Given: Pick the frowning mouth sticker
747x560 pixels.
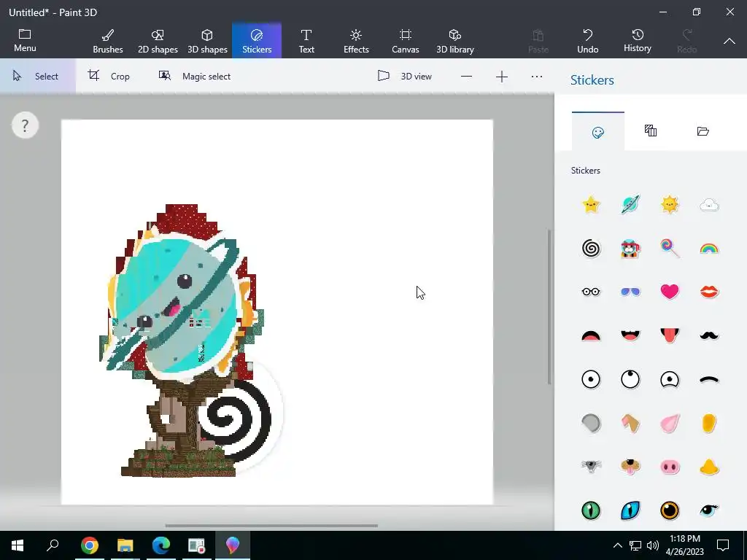Looking at the screenshot, I should (591, 335).
